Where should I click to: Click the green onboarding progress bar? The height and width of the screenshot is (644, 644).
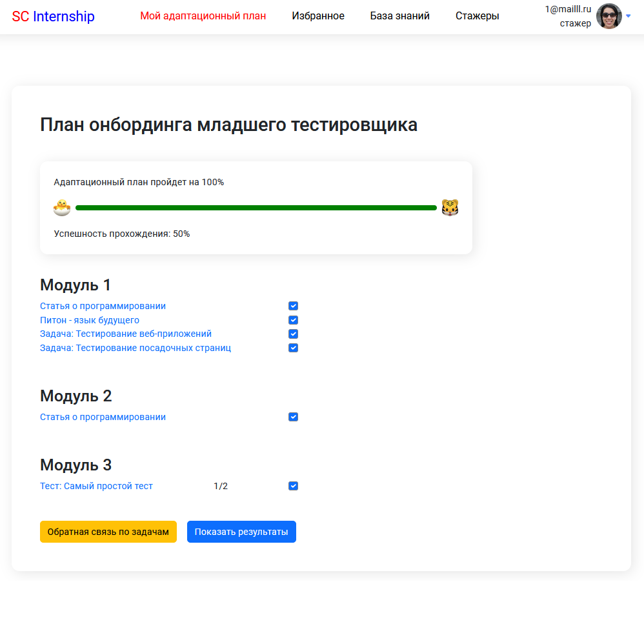tap(256, 208)
